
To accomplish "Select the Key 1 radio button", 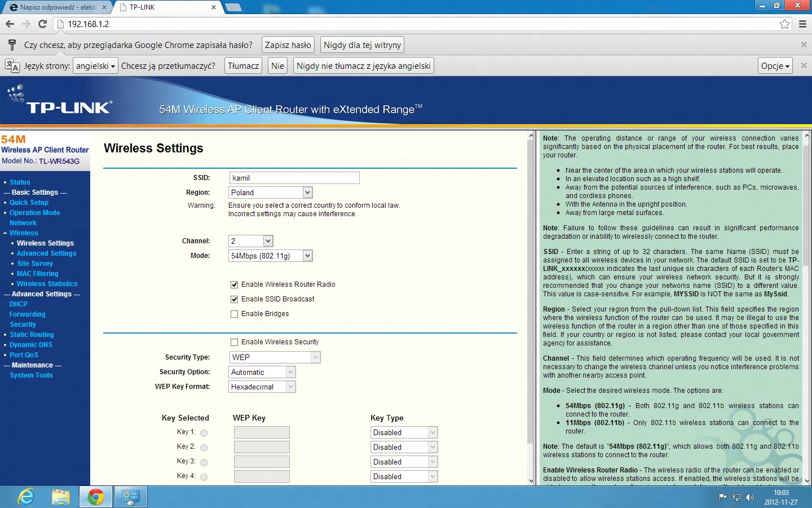I will click(204, 433).
